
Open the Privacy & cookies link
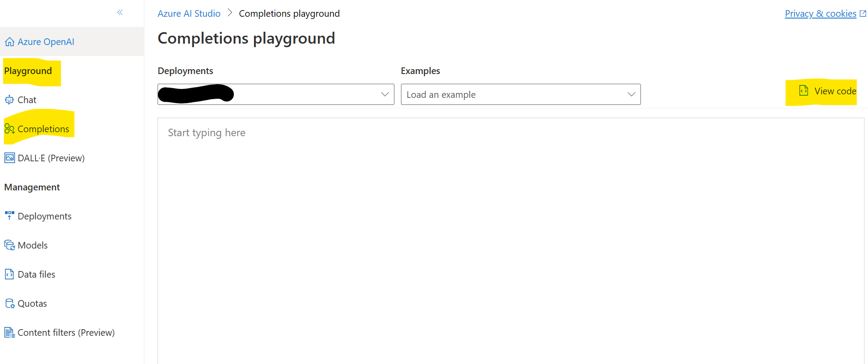pyautogui.click(x=820, y=14)
